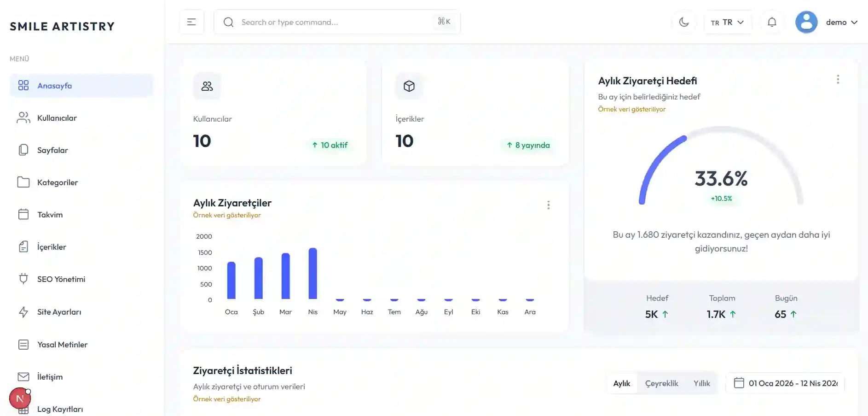Click inside the command search field
Image resolution: width=868 pixels, height=416 pixels.
point(322,22)
